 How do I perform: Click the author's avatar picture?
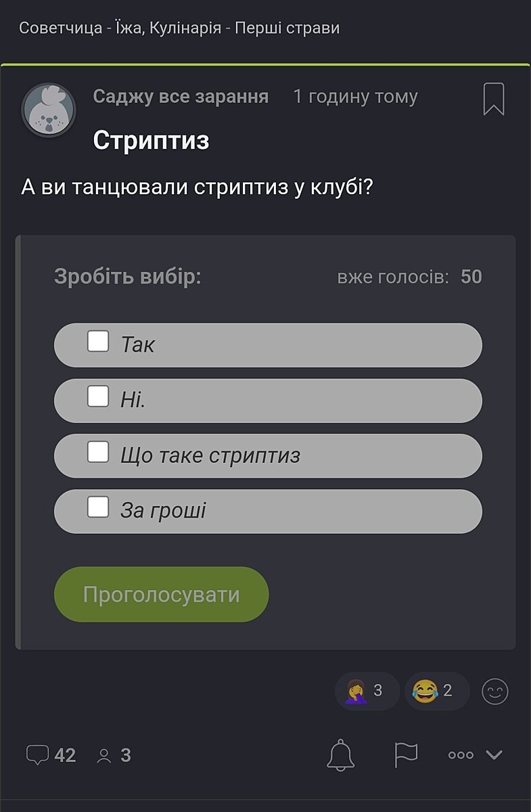[49, 110]
